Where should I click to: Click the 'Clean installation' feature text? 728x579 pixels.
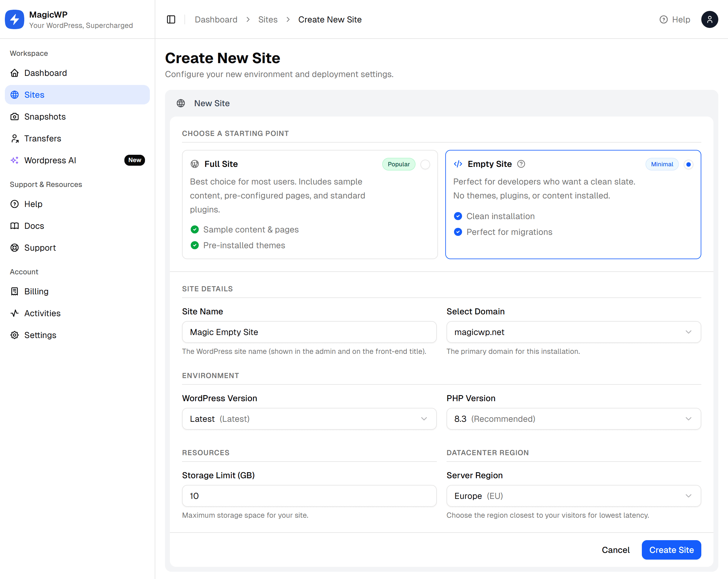tap(500, 216)
